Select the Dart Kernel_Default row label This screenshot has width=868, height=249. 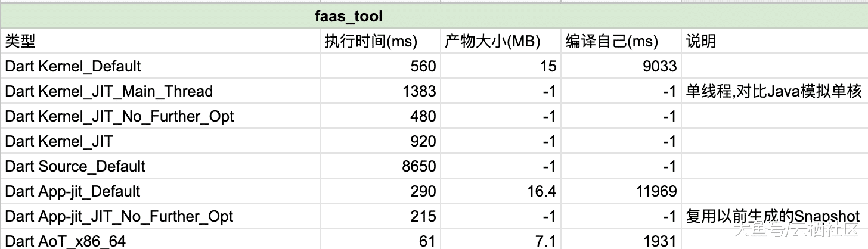[160, 66]
